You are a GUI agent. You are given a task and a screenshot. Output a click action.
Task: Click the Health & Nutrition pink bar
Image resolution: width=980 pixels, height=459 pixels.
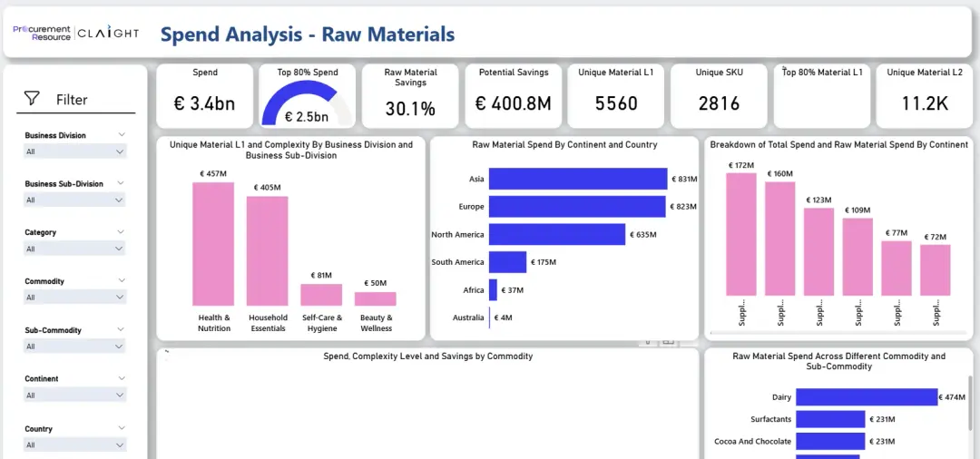[x=213, y=243]
